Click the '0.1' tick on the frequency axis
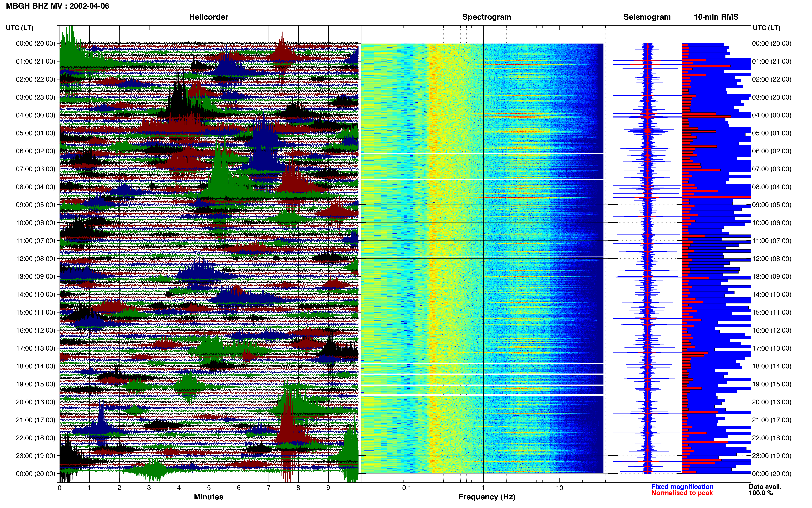Image resolution: width=812 pixels, height=508 pixels. tap(407, 488)
